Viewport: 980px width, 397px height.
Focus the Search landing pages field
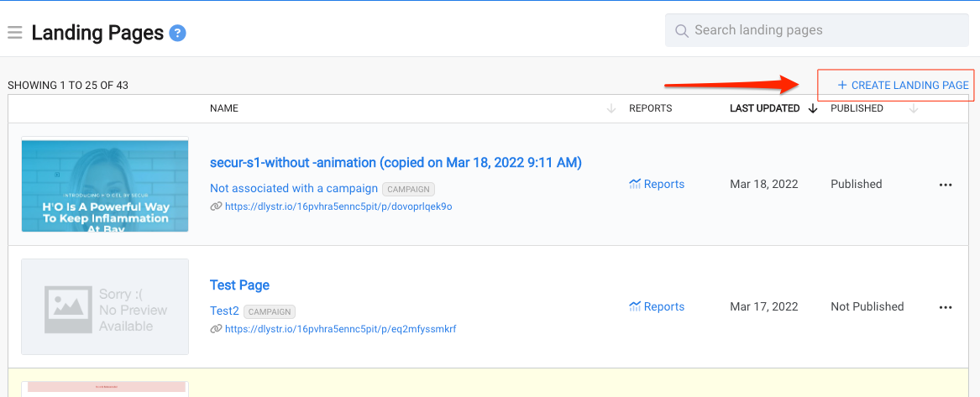pos(817,30)
